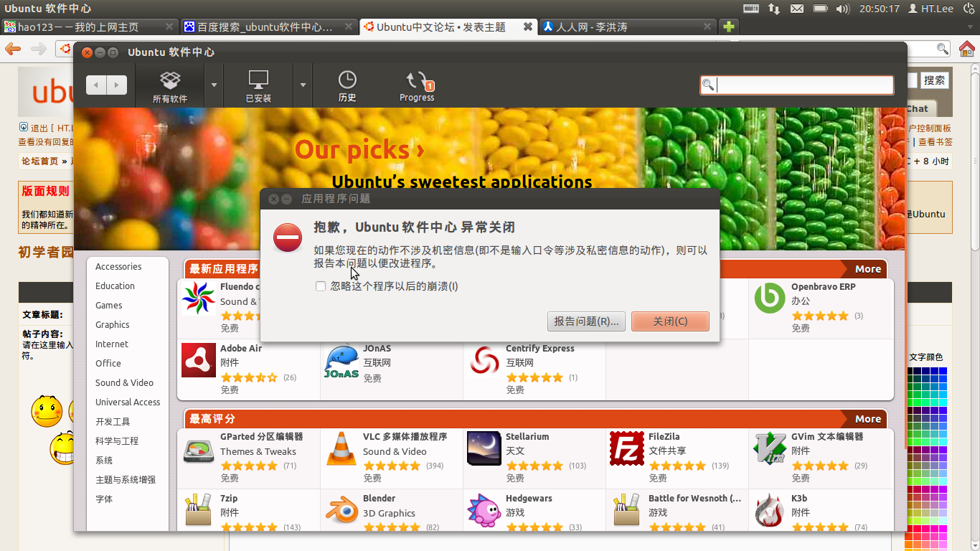980x551 pixels.
Task: Select the Internet category
Action: (x=112, y=344)
